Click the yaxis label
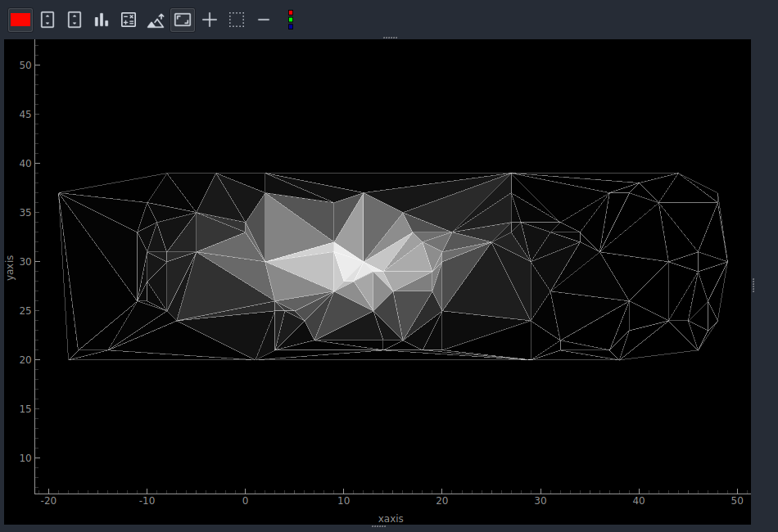The image size is (778, 532). click(x=10, y=268)
